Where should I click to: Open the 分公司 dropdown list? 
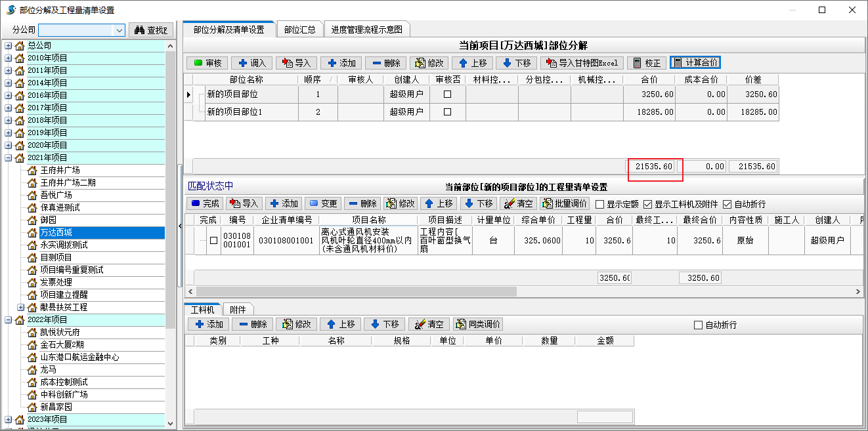click(x=119, y=30)
